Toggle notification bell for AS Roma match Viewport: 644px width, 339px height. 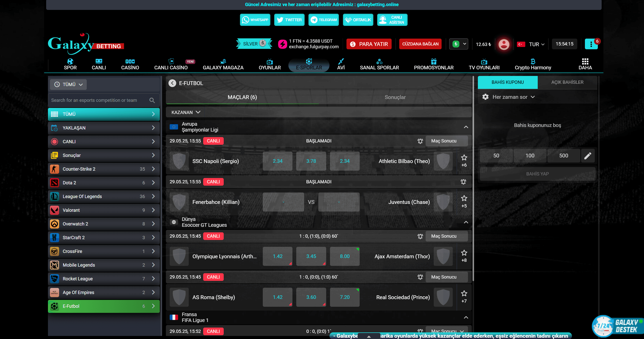[420, 277]
